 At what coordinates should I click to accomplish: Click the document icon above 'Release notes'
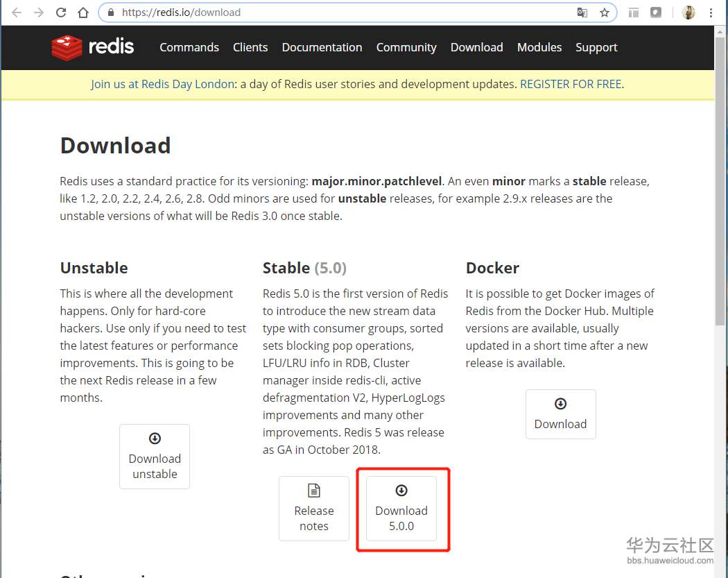pyautogui.click(x=314, y=490)
